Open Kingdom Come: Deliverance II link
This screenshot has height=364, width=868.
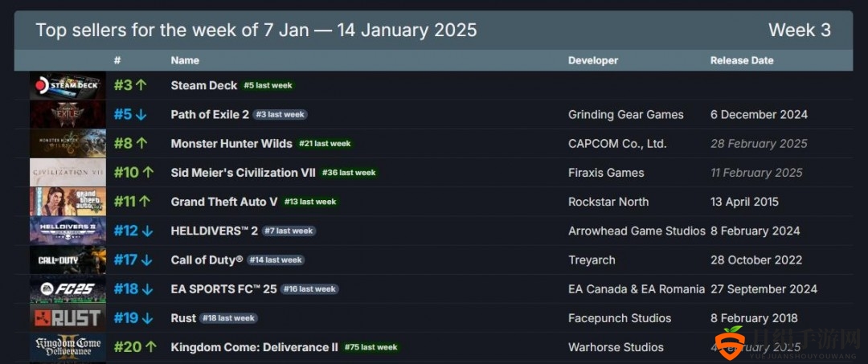(254, 347)
